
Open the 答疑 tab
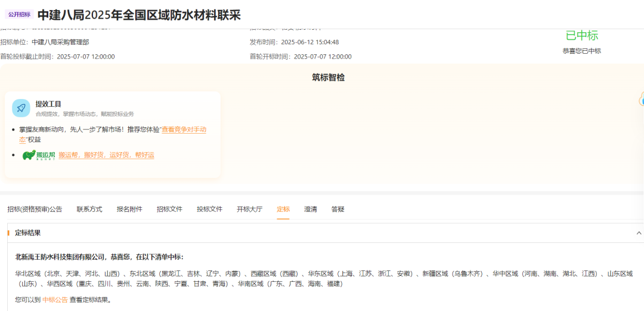pos(338,209)
